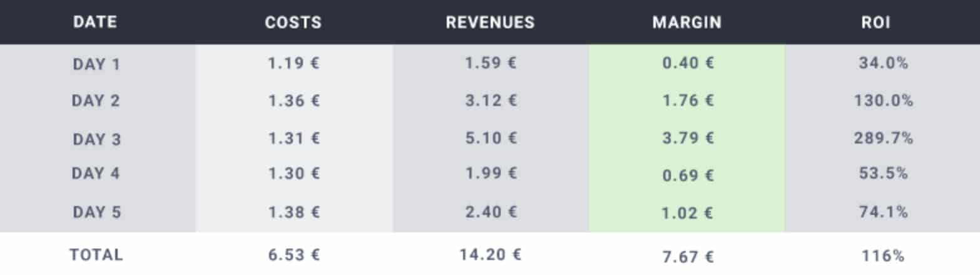Click the 289.7% ROI cell

click(x=883, y=138)
